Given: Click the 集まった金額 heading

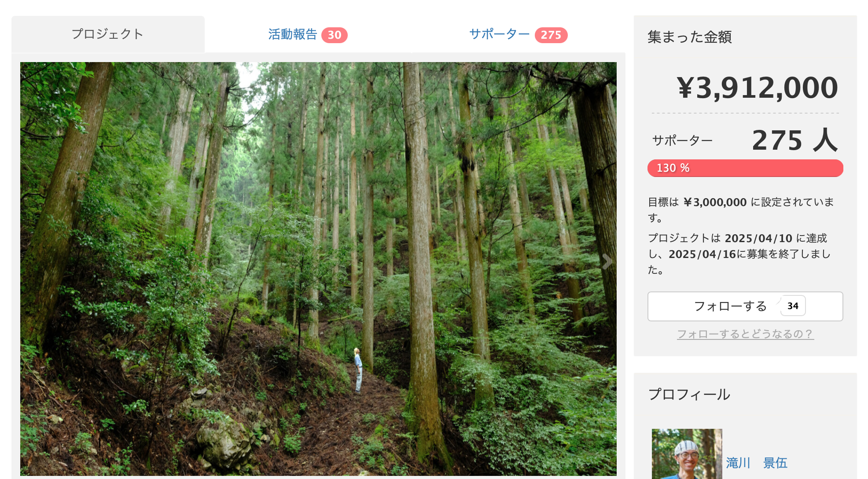Looking at the screenshot, I should [689, 37].
